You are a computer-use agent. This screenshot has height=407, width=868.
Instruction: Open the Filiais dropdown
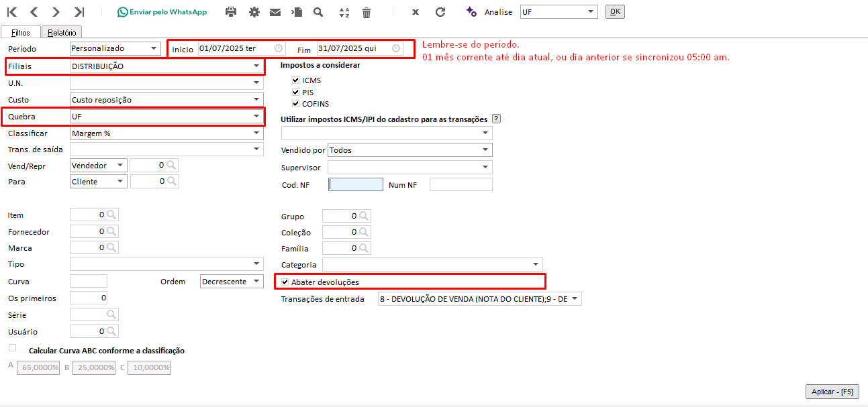click(x=256, y=66)
